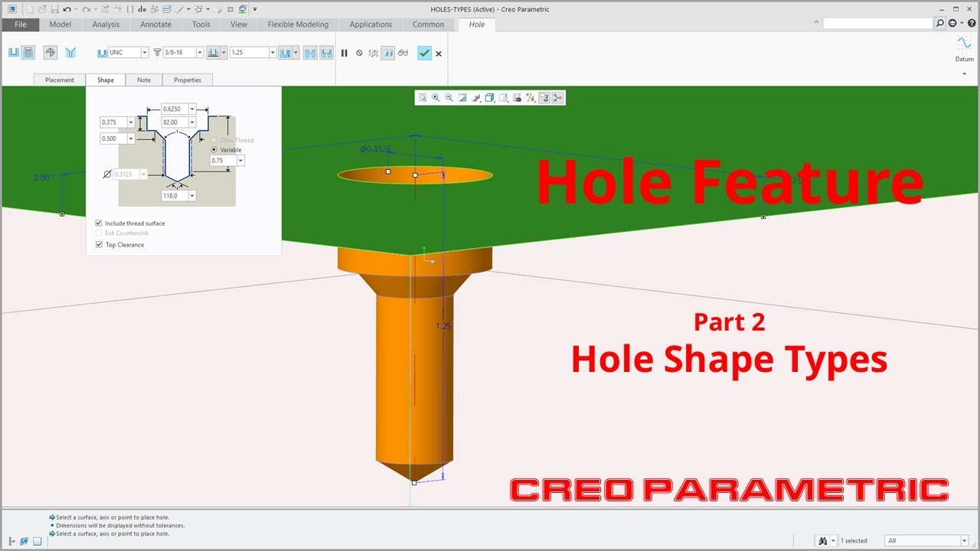Open the Properties panel tab
Screen dimensions: 980x551
pos(188,80)
